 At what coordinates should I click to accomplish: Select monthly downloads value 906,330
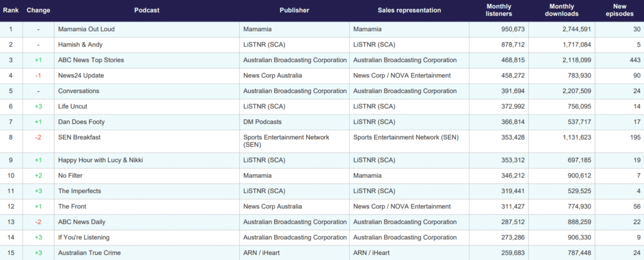[x=579, y=237]
